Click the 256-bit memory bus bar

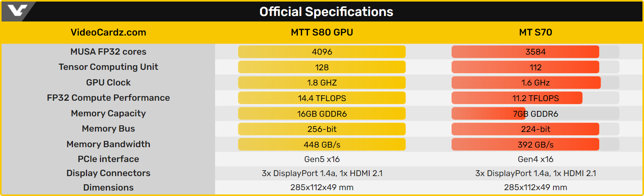[322, 129]
